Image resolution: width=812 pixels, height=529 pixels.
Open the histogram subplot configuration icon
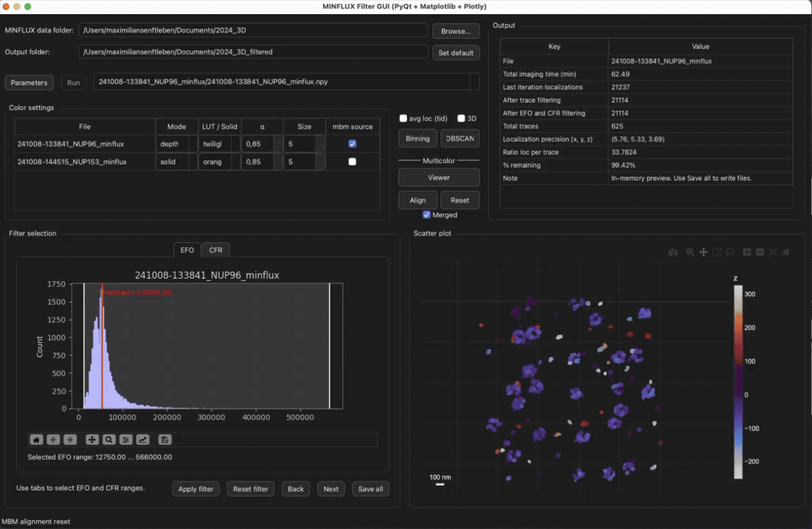point(126,440)
